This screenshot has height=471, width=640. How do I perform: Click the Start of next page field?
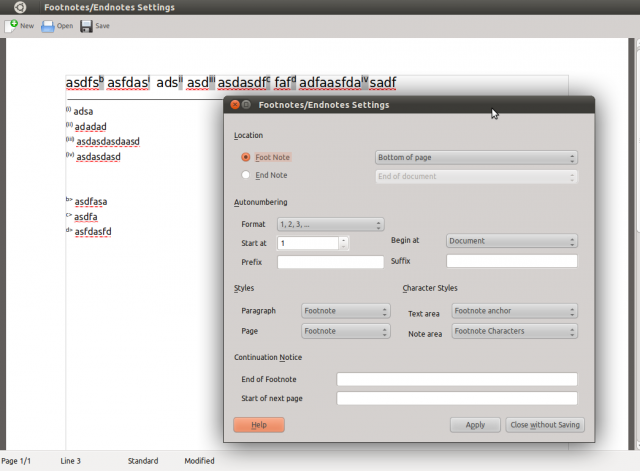(457, 398)
